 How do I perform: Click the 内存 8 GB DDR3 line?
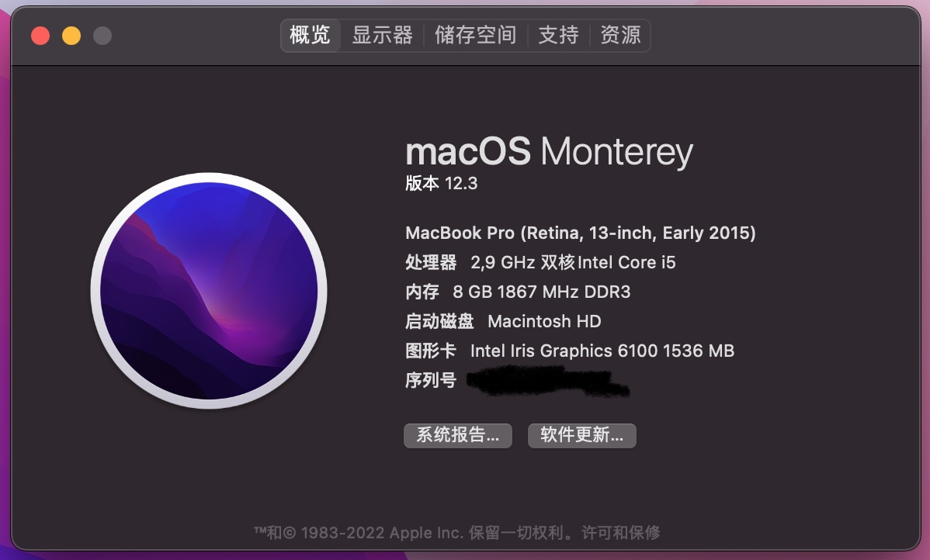click(518, 292)
